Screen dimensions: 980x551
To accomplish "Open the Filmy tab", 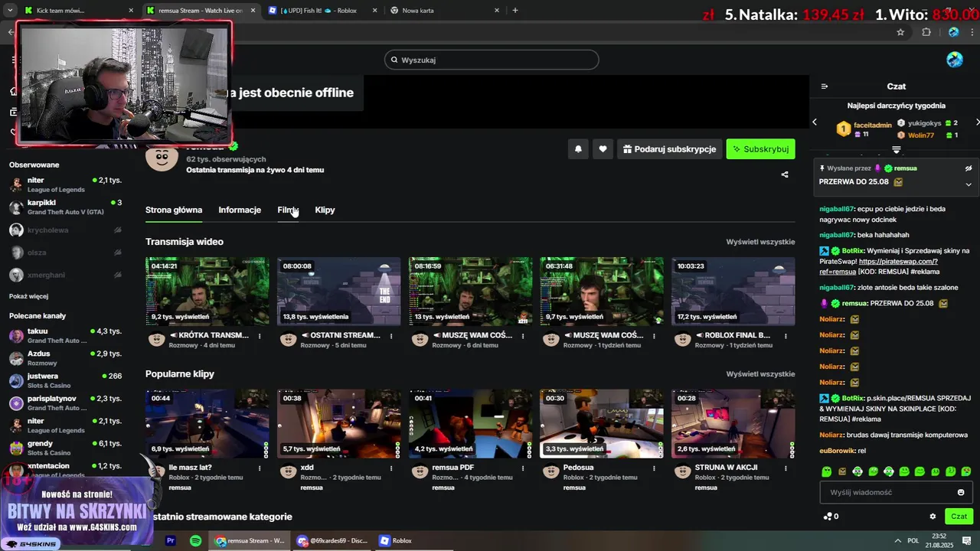I will [x=288, y=210].
